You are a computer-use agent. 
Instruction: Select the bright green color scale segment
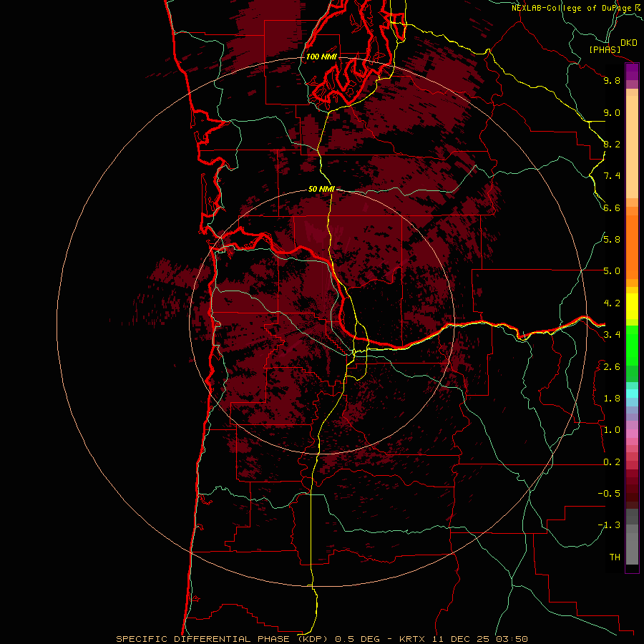coord(632,346)
